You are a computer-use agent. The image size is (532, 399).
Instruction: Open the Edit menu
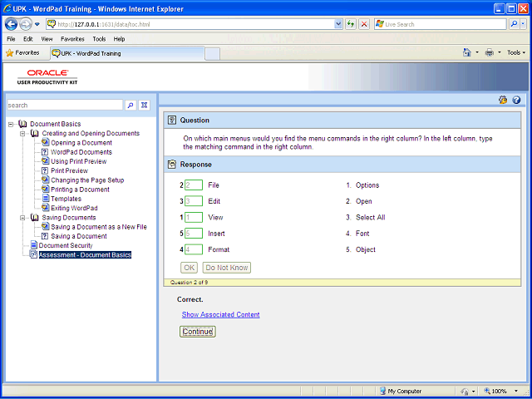pos(27,39)
